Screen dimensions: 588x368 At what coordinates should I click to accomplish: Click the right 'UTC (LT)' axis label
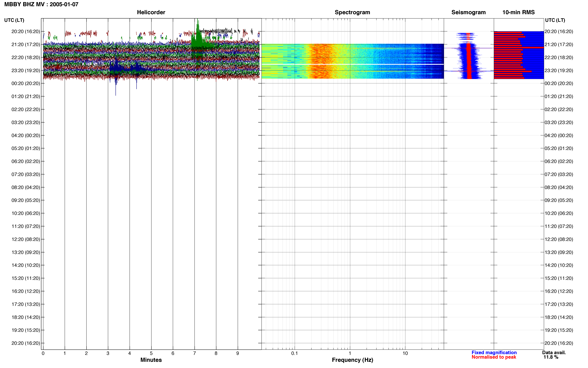pos(555,20)
